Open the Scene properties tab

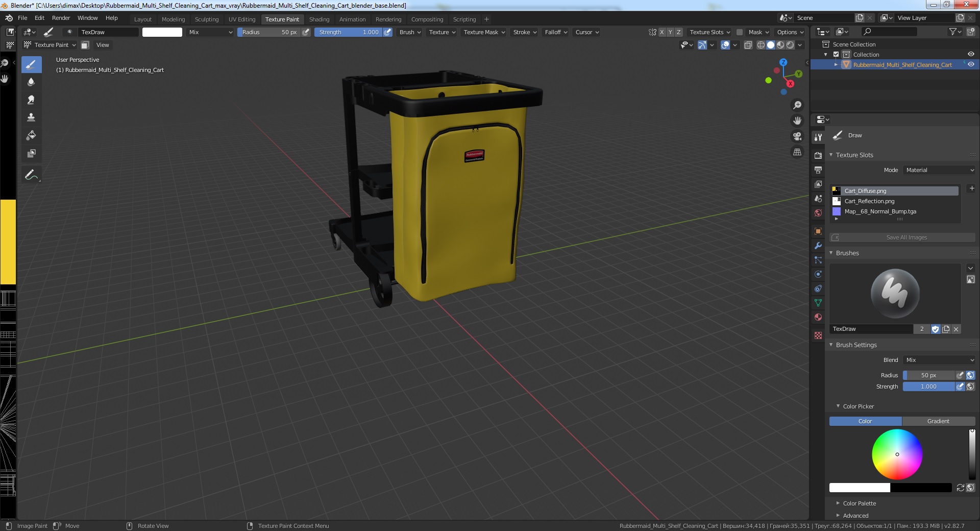pyautogui.click(x=818, y=198)
